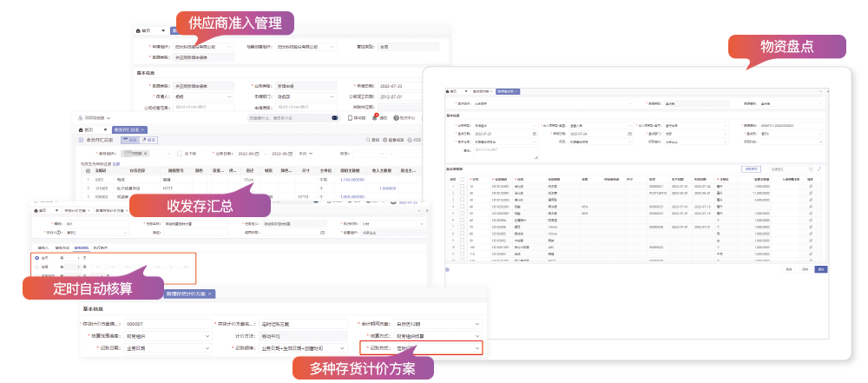Expand the 记账方式 dropdown
Image resolution: width=868 pixels, height=383 pixels.
(x=477, y=348)
